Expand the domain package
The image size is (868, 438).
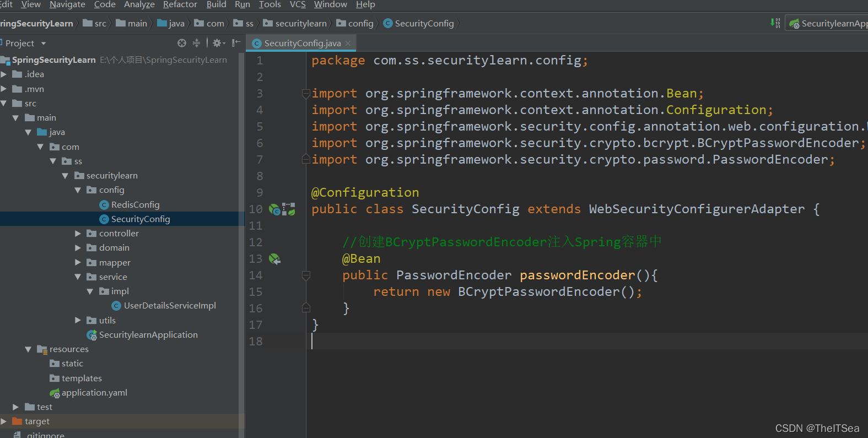78,248
